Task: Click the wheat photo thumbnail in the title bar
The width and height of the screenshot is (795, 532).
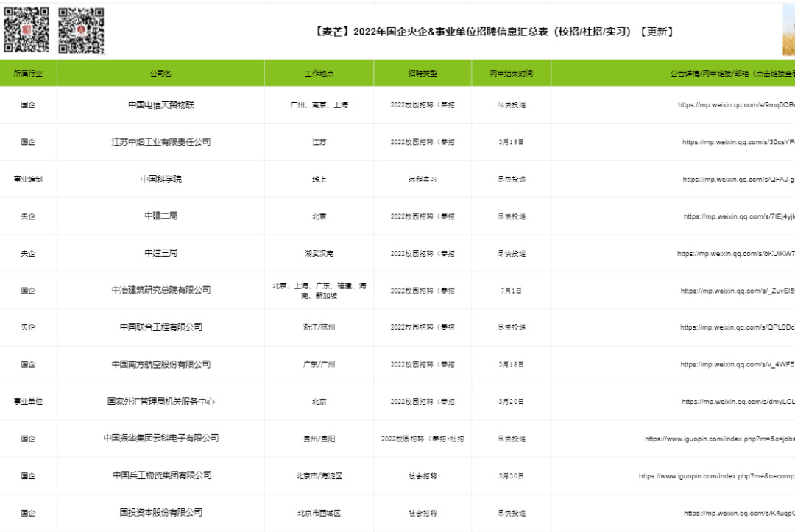Action: coord(789,30)
